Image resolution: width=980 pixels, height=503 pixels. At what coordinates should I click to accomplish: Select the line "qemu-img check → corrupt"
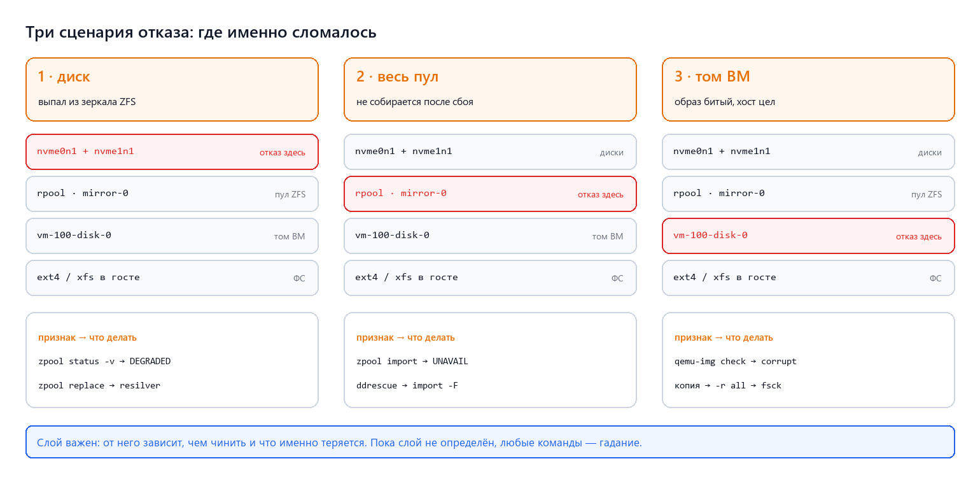coord(736,362)
